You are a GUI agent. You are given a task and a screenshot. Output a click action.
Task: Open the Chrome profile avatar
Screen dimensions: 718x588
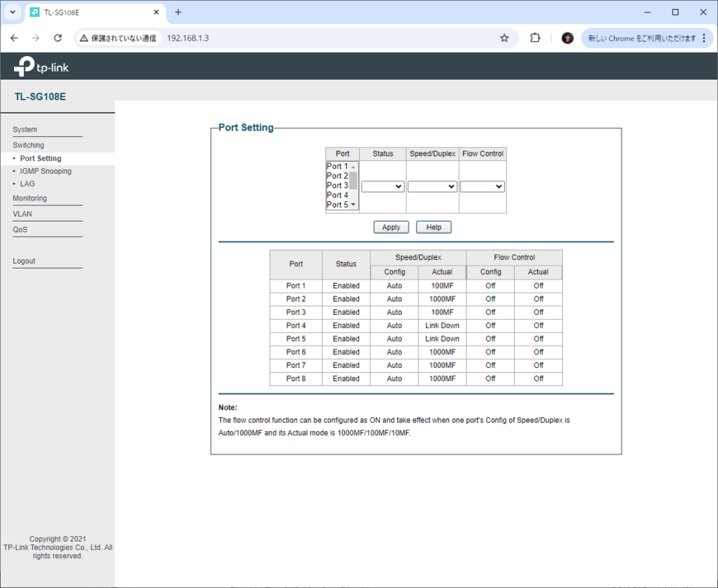tap(568, 38)
